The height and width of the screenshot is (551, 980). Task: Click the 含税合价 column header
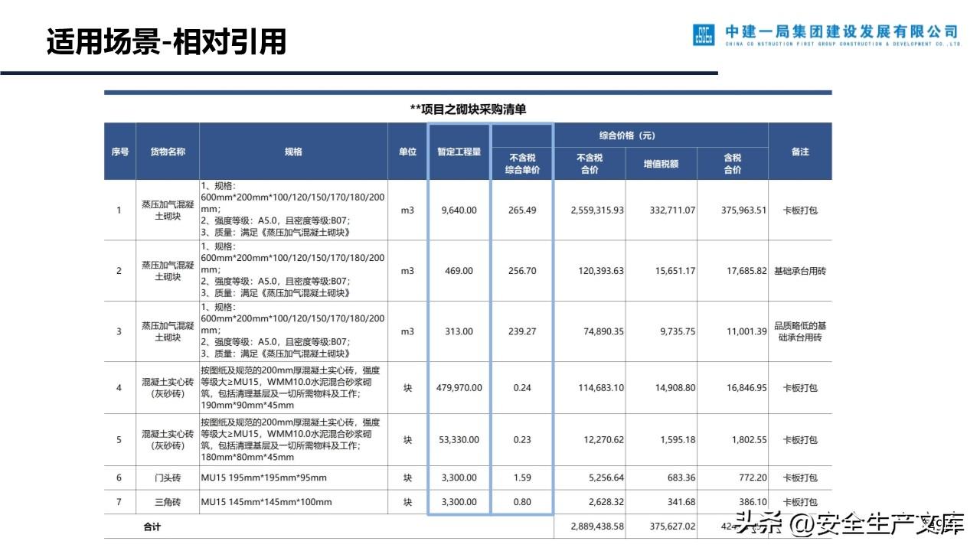coord(733,164)
